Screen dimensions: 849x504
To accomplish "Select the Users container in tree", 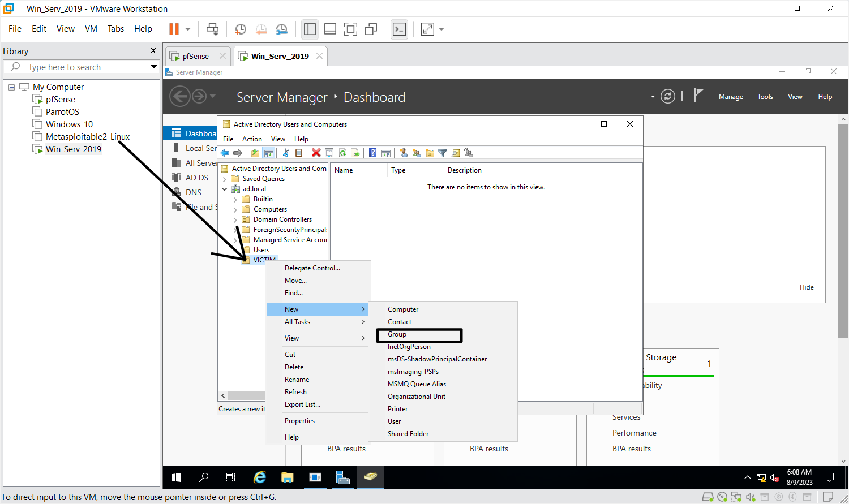I will tap(261, 250).
